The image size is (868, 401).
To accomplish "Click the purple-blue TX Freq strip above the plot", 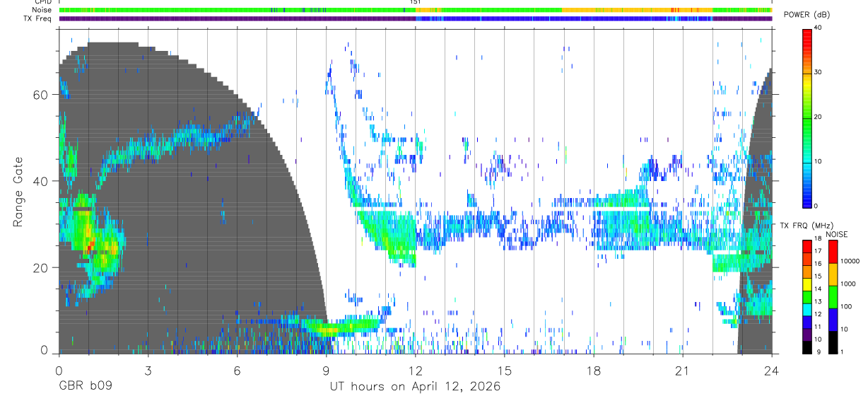I will [x=416, y=18].
